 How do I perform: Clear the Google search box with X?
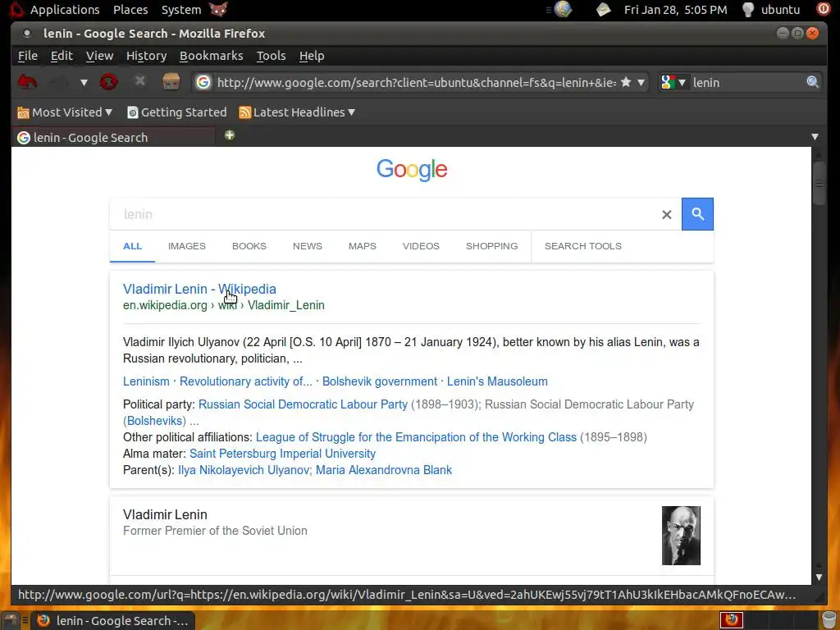click(x=666, y=214)
